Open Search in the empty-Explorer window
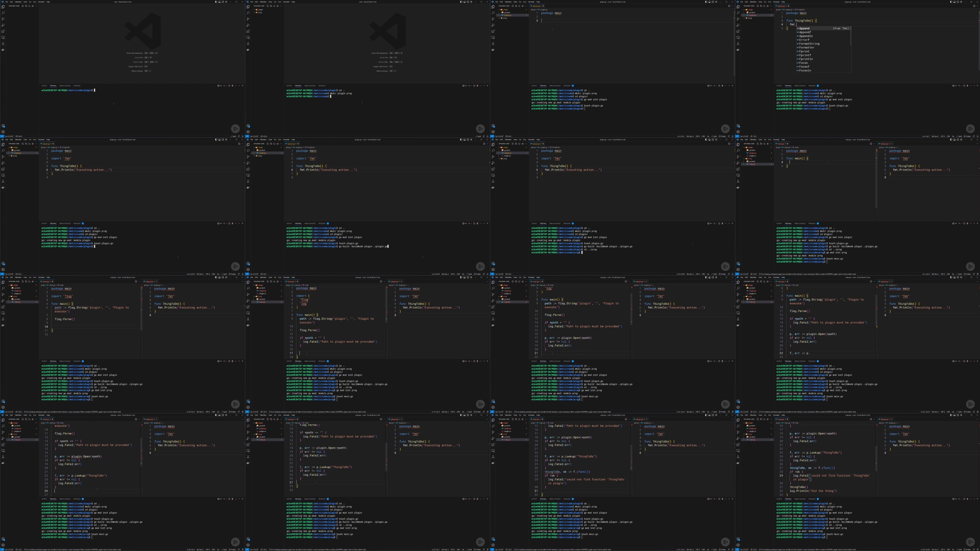Viewport: 980px width, 551px height. (x=3, y=13)
